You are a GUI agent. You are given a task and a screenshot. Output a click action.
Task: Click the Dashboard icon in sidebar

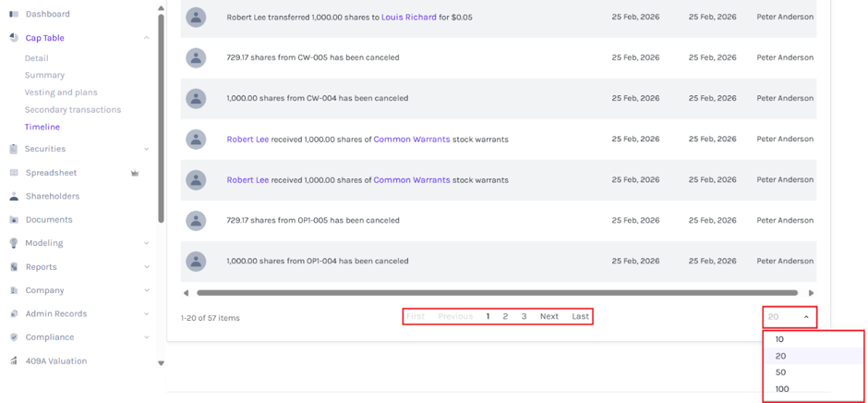coord(14,14)
